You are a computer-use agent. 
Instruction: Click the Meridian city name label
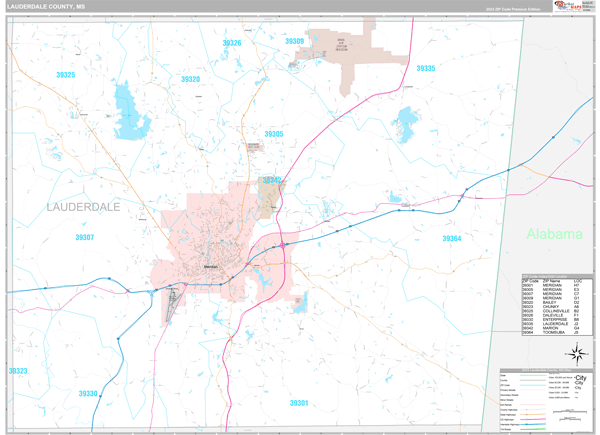point(209,266)
